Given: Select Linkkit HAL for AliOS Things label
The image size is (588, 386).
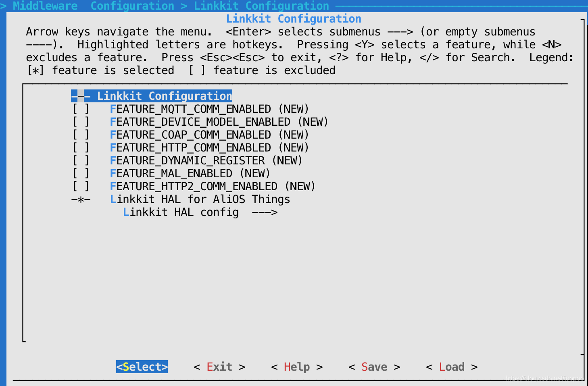Looking at the screenshot, I should (200, 199).
